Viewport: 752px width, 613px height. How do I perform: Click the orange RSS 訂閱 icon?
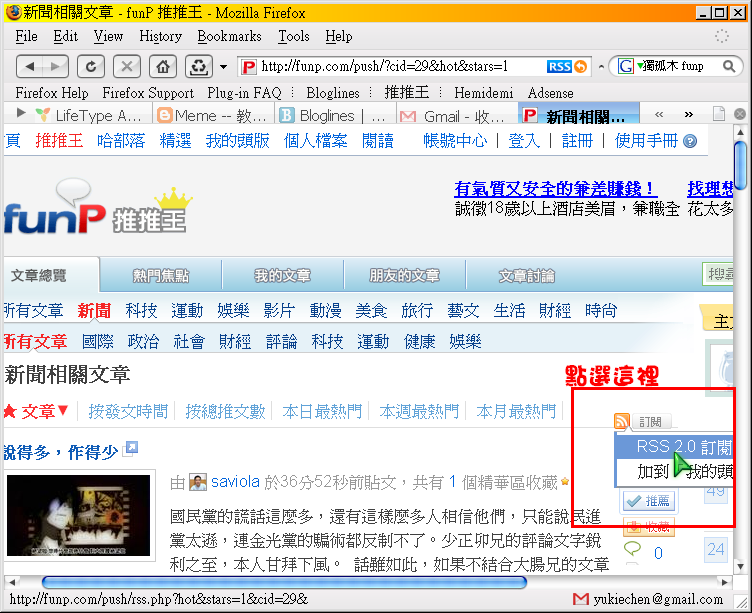pyautogui.click(x=622, y=421)
